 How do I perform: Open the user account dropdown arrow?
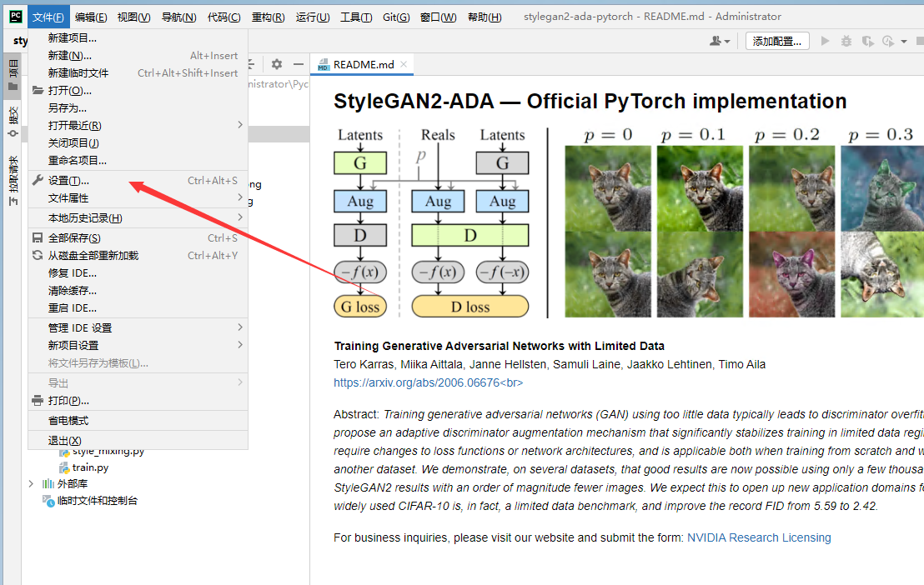pyautogui.click(x=727, y=42)
